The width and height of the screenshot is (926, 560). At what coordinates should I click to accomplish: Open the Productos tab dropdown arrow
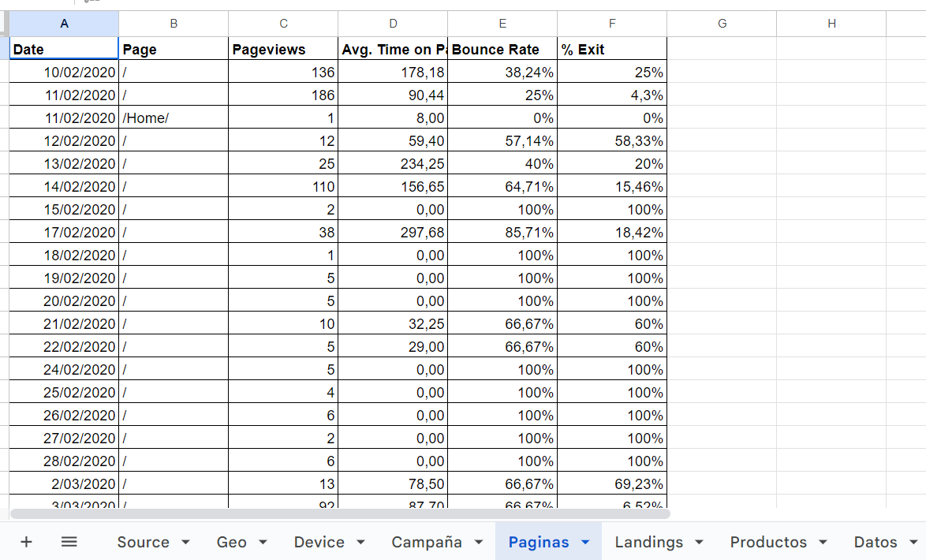823,543
